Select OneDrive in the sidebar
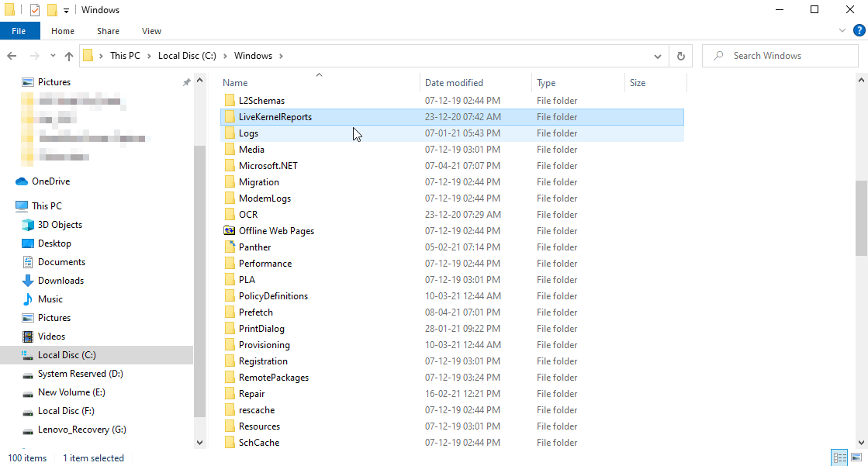 (x=47, y=181)
